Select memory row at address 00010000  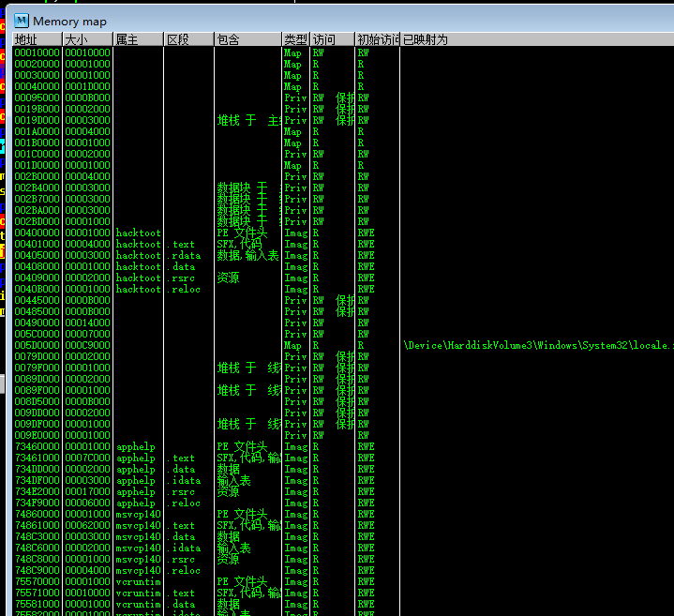coord(37,53)
